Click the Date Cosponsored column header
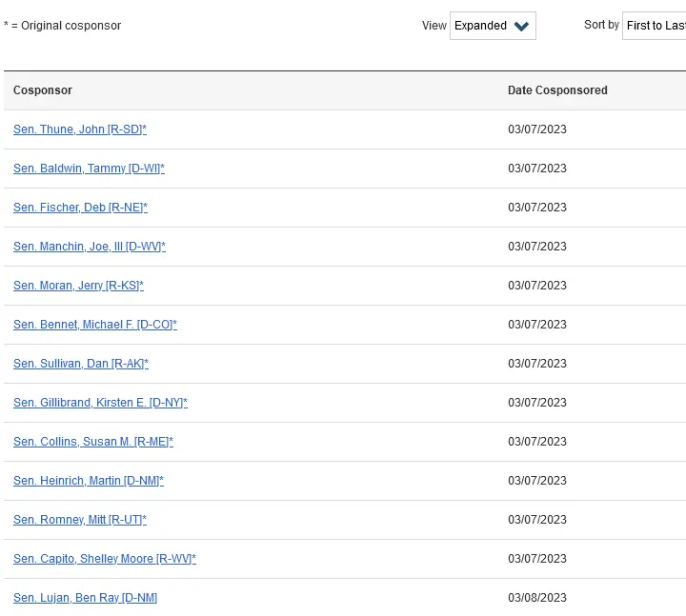 (x=557, y=90)
